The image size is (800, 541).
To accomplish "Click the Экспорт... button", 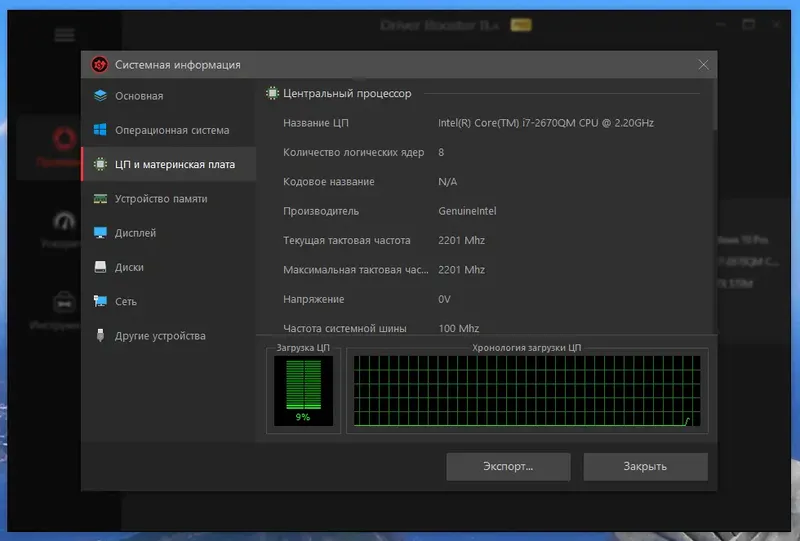I will 508,466.
